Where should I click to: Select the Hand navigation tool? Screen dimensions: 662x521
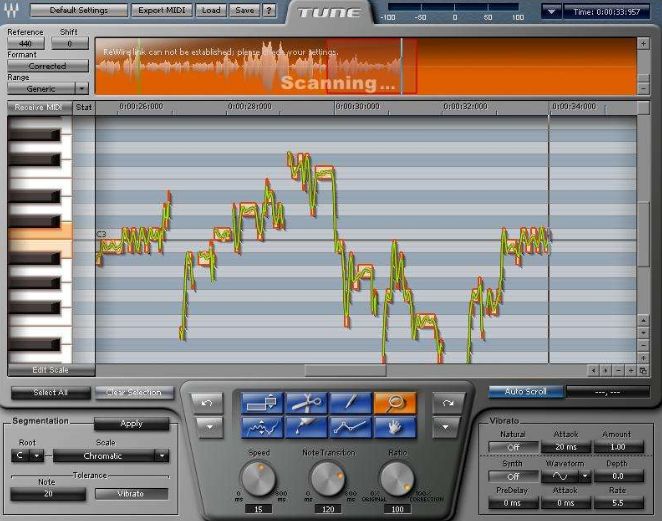(x=395, y=427)
